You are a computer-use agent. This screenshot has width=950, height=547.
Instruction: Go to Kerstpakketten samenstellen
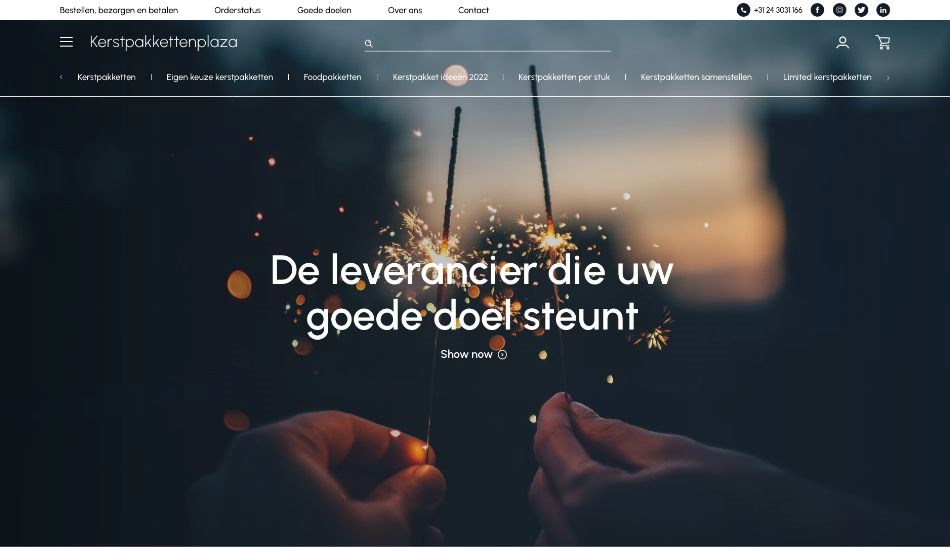pos(696,77)
